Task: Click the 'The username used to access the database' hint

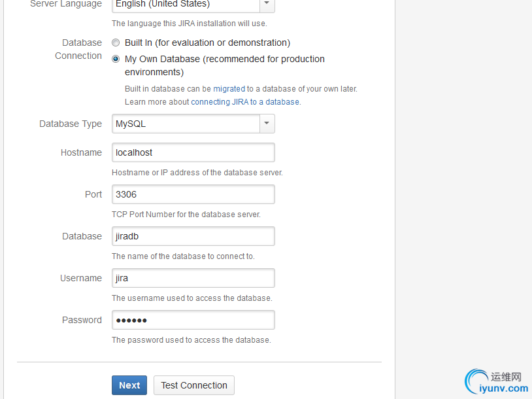Action: pos(192,298)
